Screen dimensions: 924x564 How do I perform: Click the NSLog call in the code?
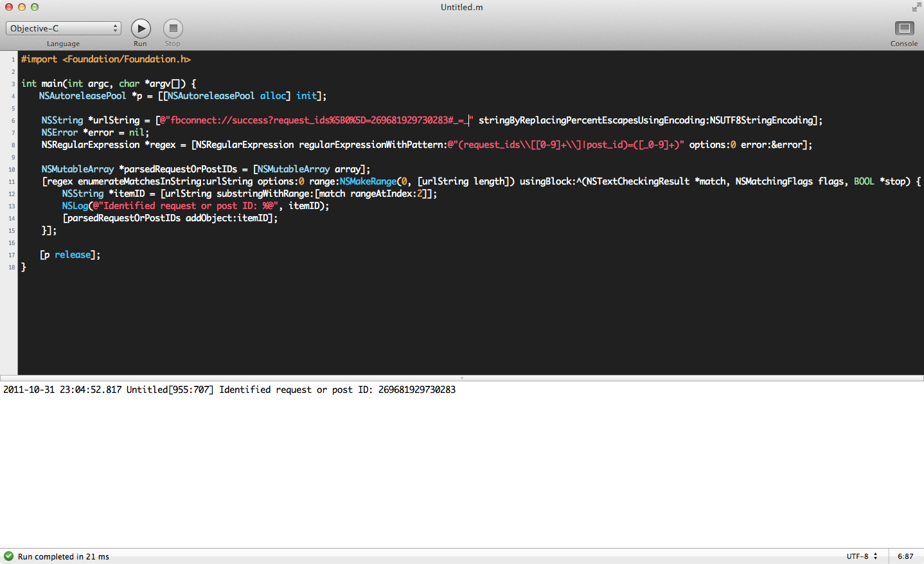click(x=75, y=206)
